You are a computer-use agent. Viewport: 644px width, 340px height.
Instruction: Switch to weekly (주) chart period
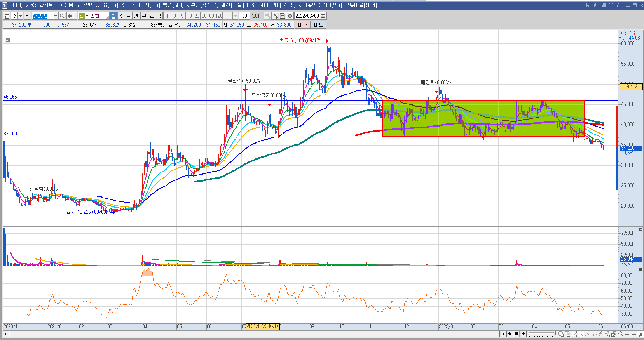tap(121, 16)
